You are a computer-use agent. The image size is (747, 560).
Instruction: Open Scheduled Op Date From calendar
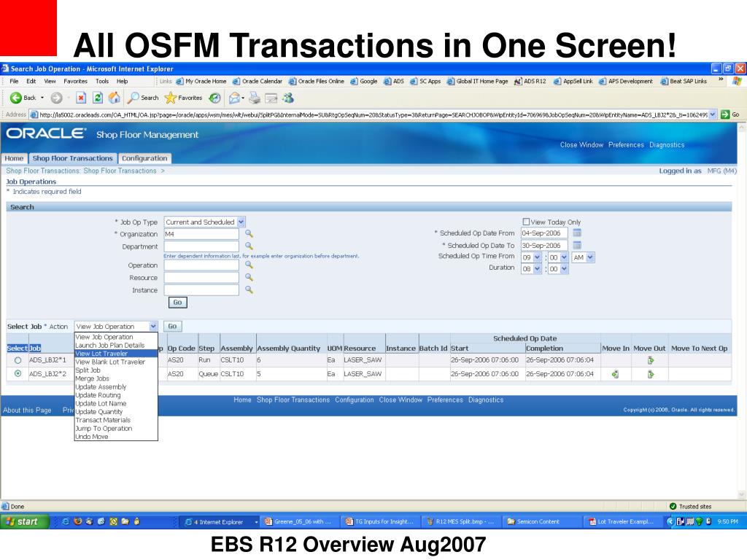577,233
